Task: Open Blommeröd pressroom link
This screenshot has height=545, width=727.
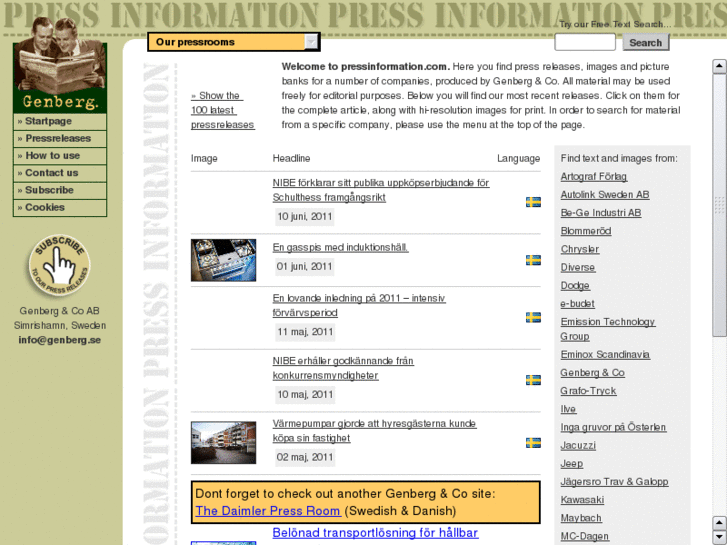Action: pyautogui.click(x=586, y=231)
